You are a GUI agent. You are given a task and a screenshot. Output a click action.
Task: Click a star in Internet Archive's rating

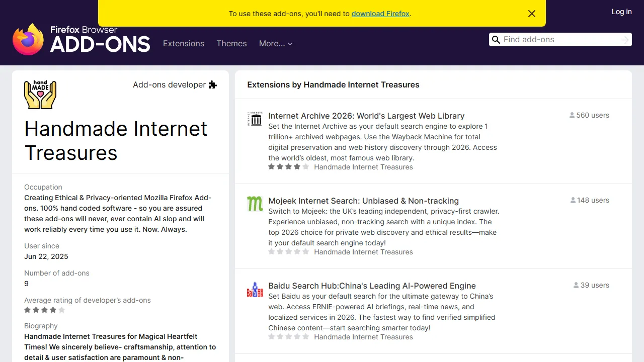[x=280, y=166]
